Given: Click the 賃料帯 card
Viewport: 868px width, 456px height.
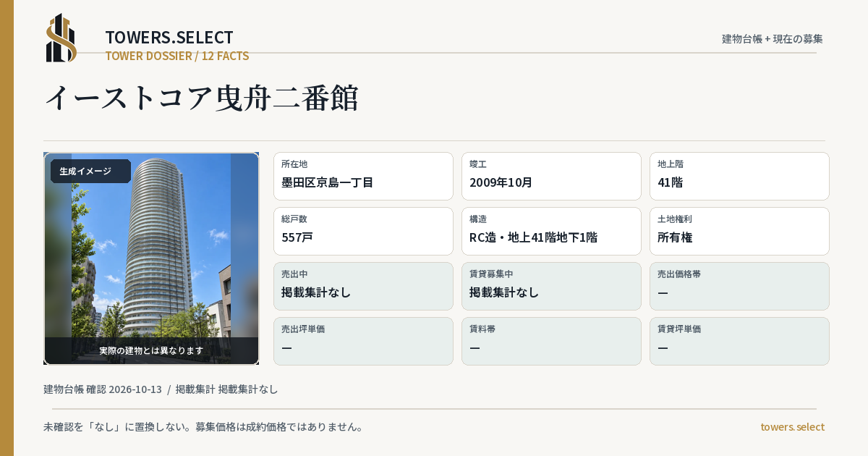Looking at the screenshot, I should pos(551,341).
